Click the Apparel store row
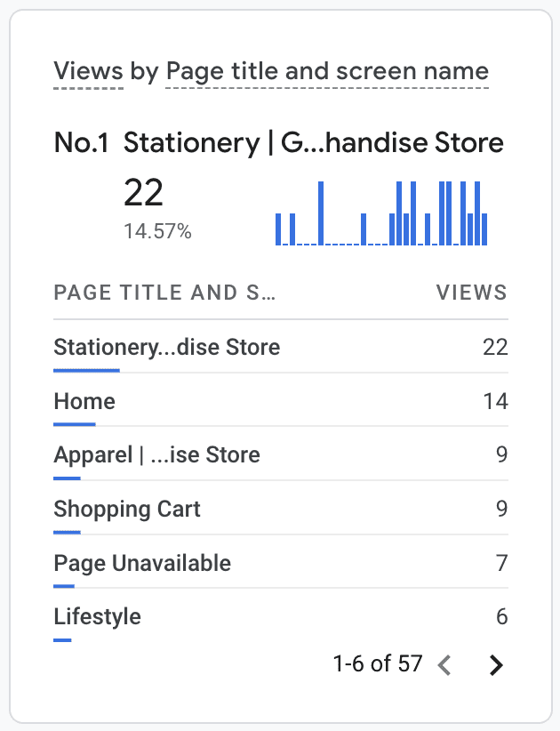 click(157, 454)
